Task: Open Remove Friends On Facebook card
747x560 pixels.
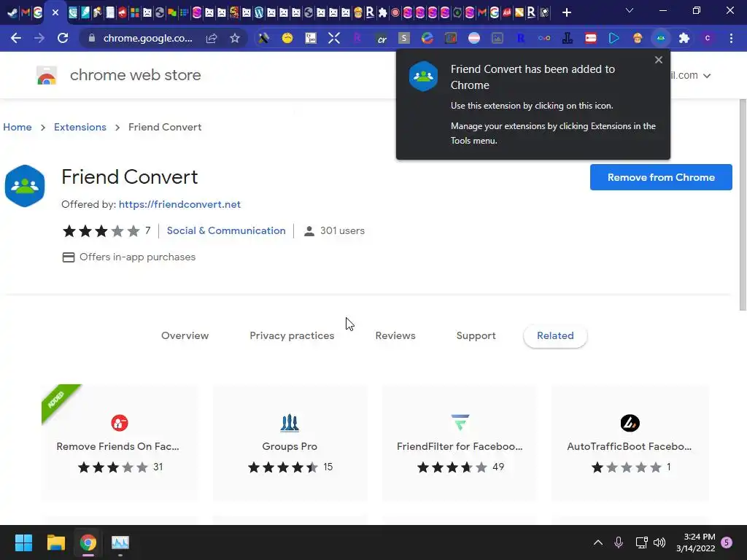Action: coord(119,443)
